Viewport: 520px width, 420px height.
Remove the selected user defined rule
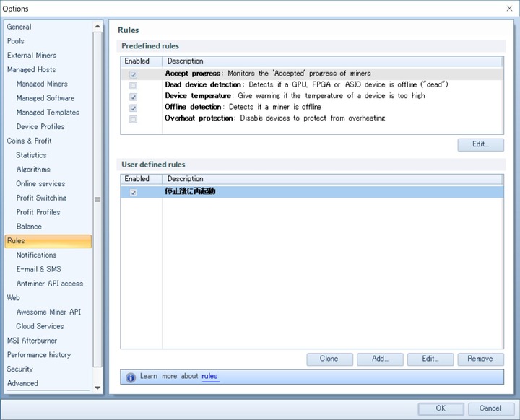coord(480,359)
